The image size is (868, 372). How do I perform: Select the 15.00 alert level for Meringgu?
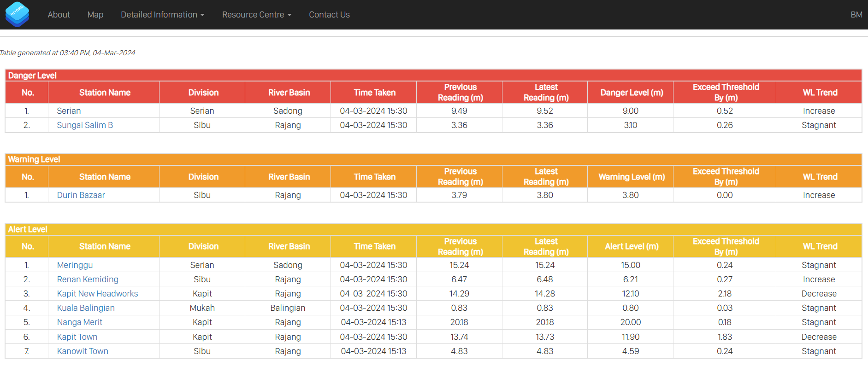click(631, 265)
